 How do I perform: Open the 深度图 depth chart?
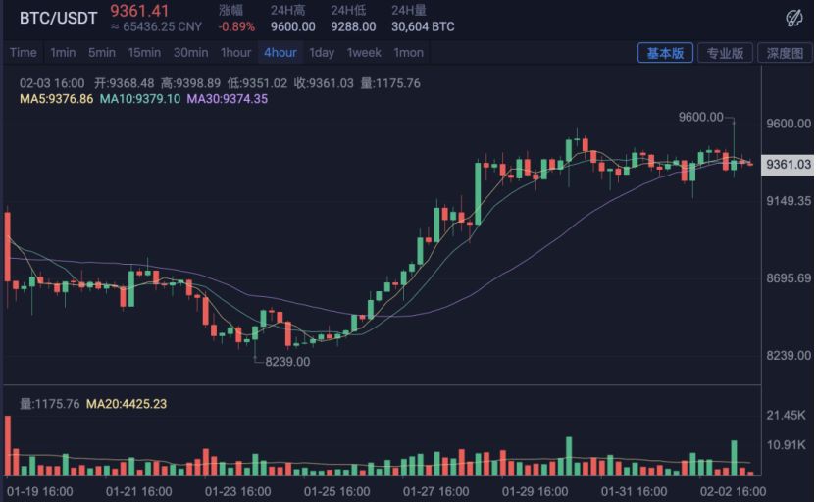785,53
